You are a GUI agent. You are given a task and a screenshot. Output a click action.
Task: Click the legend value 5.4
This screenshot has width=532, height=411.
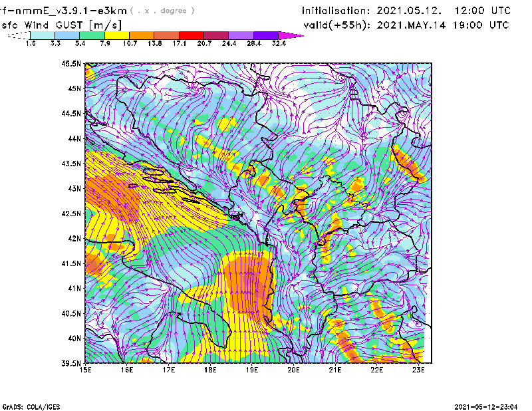tap(80, 43)
